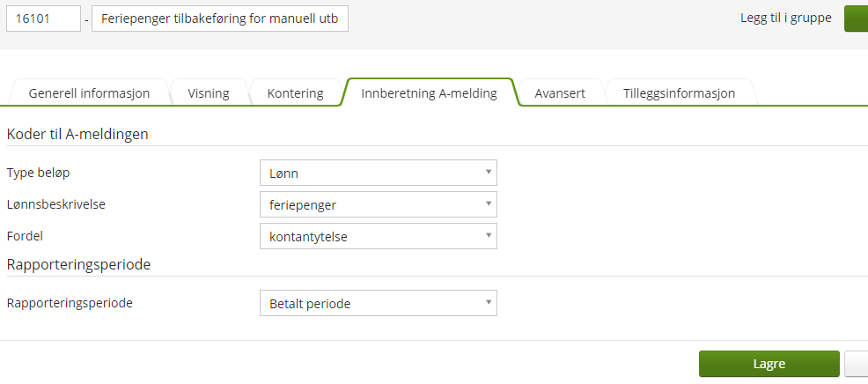Expand the 'Type beløp' dropdown showing Lønn
Screen dimensions: 868x384
(x=378, y=173)
